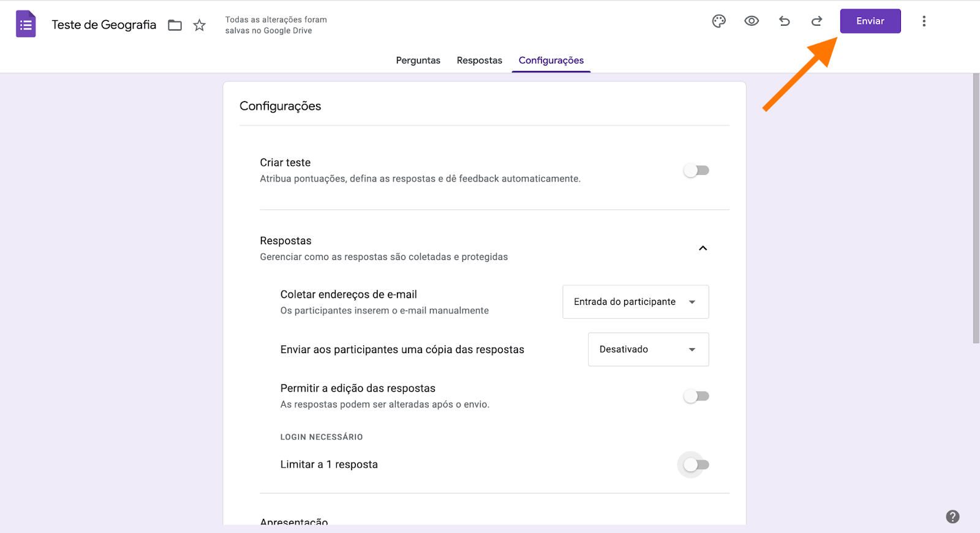Enable the Criar teste toggle
This screenshot has height=533, width=980.
(x=696, y=171)
